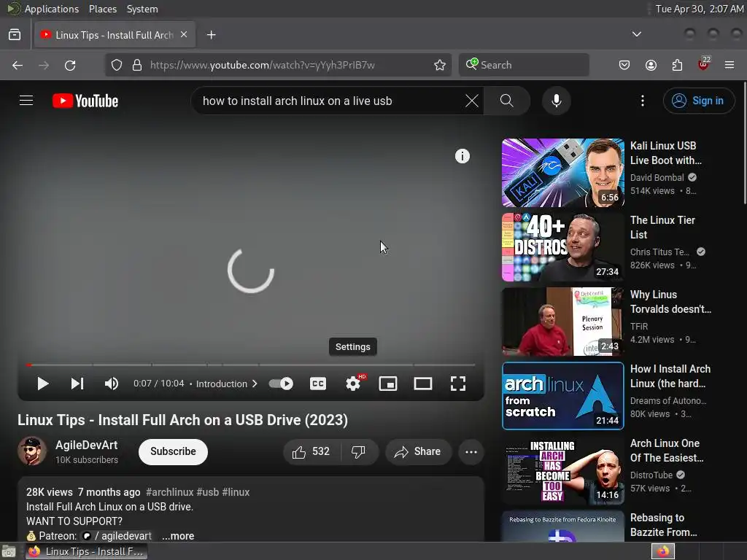The image size is (747, 560).
Task: Select the Linux Tips browser tab
Action: coord(115,35)
